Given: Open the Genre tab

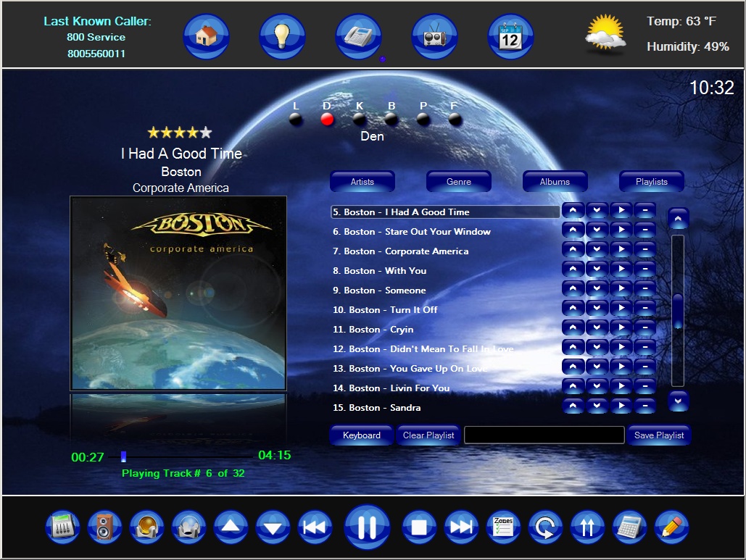Looking at the screenshot, I should click(459, 182).
